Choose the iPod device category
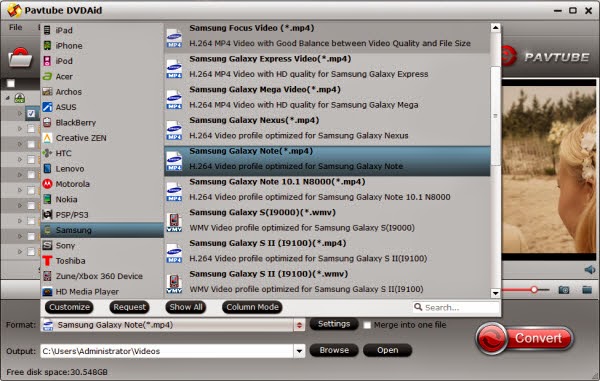The image size is (600, 381). (102, 61)
